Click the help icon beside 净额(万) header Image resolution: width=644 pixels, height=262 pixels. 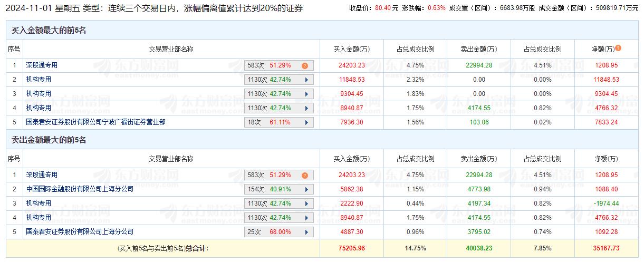click(x=618, y=48)
